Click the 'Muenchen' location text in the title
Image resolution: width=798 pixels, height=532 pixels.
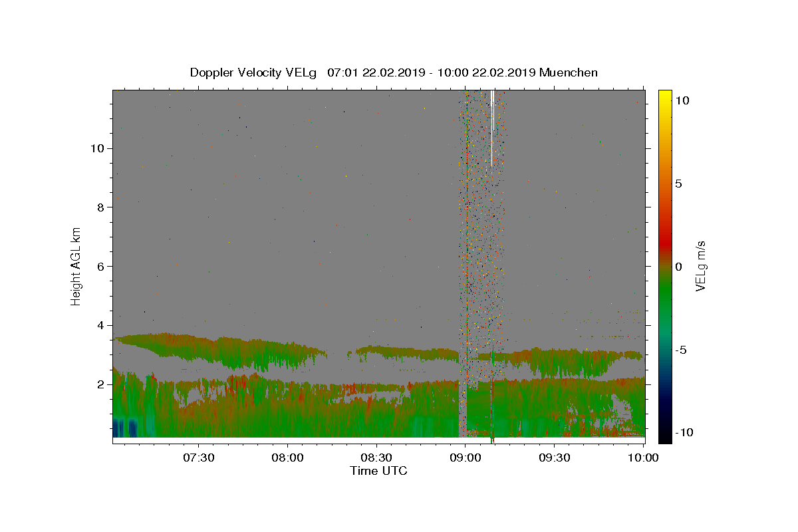569,72
